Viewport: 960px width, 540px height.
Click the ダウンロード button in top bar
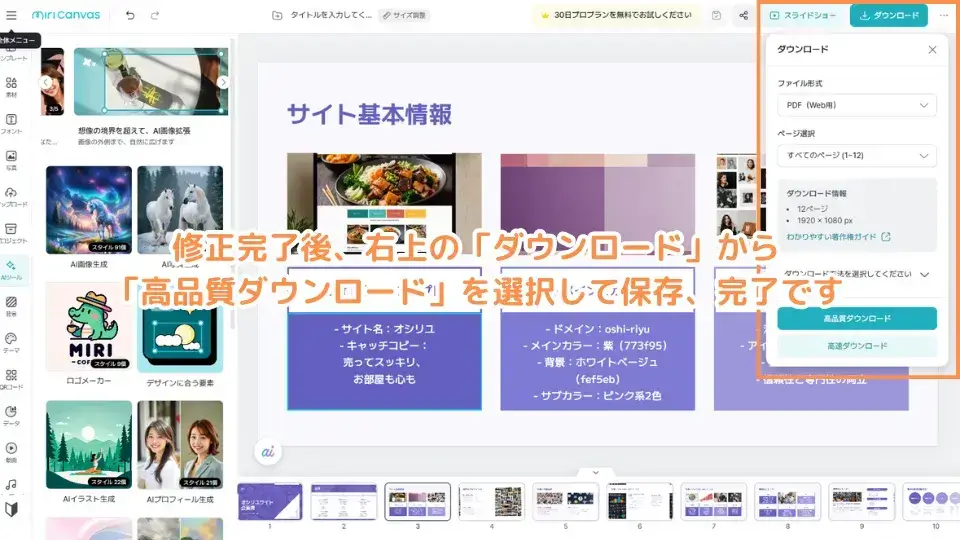pos(888,15)
